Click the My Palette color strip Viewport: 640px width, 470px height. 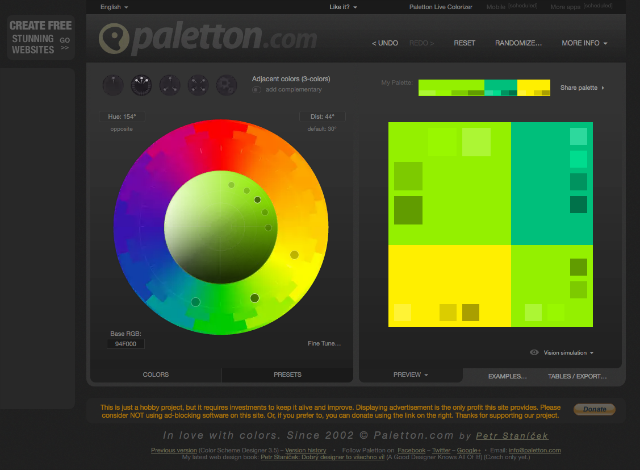(484, 88)
